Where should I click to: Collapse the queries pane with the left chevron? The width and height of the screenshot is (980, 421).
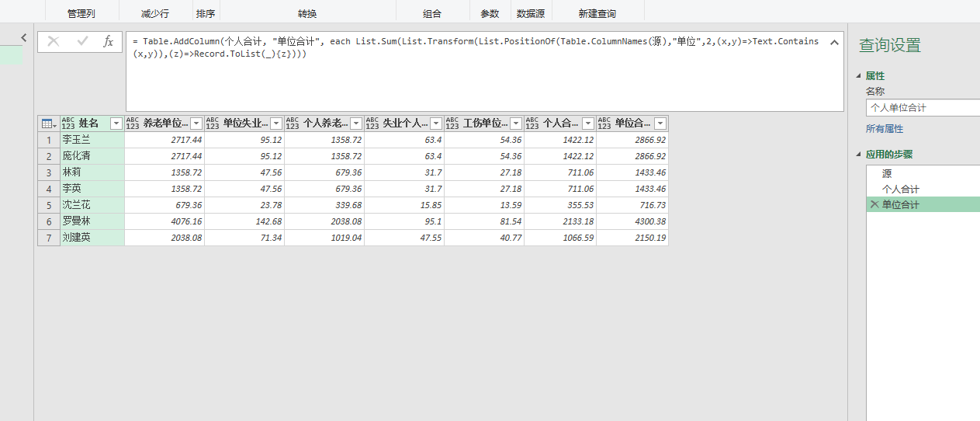[23, 37]
